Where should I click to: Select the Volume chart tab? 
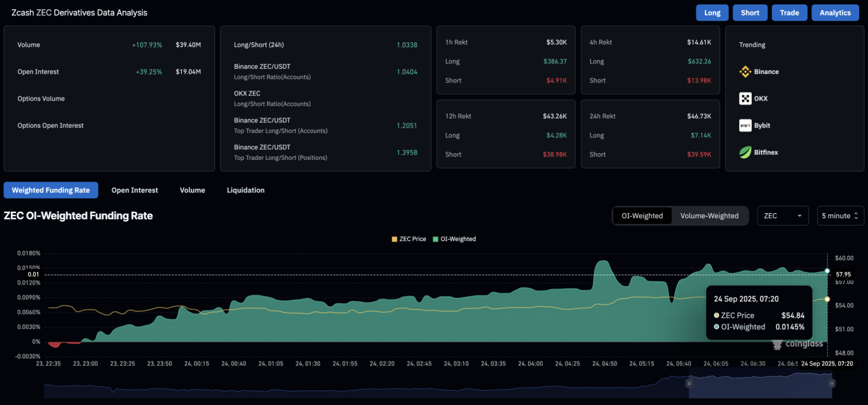[x=192, y=190]
